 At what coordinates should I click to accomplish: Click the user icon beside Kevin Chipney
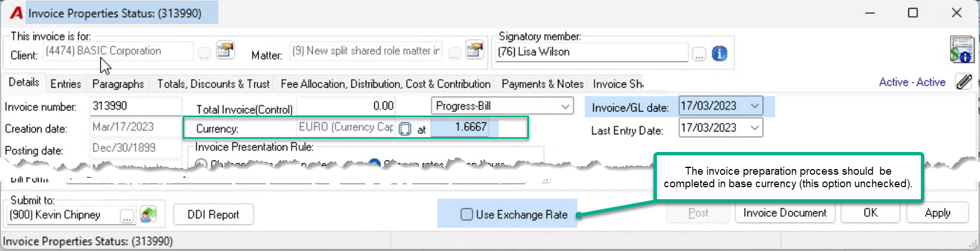point(148,215)
